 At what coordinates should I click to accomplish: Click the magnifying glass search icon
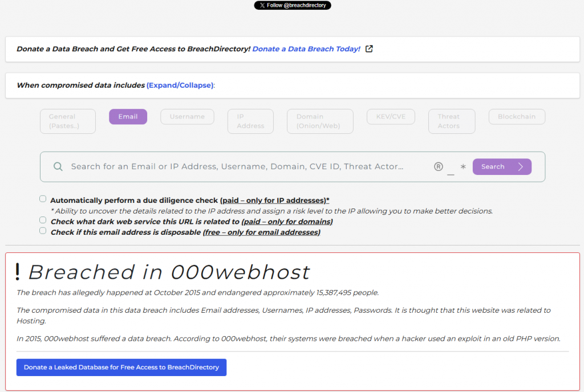[x=58, y=167]
